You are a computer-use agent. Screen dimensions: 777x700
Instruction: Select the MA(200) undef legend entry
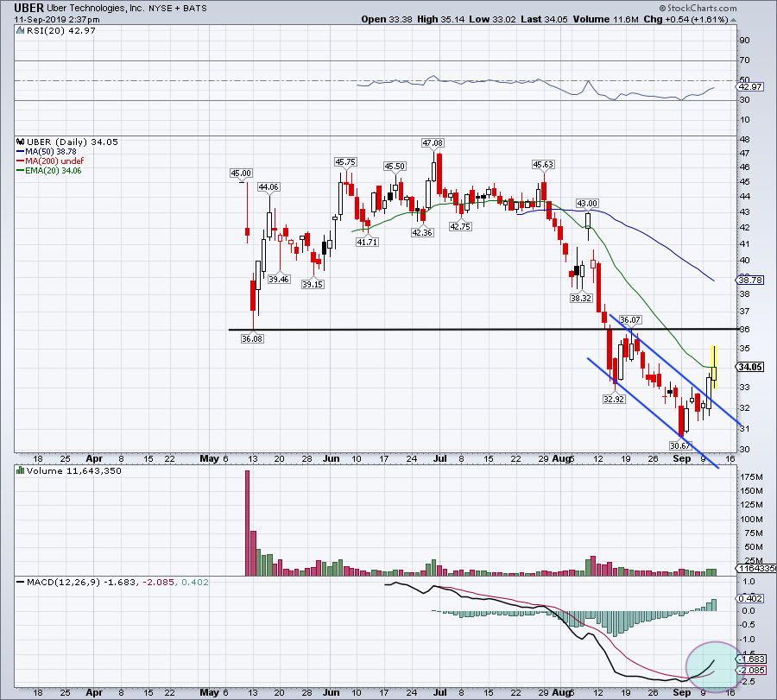tap(50, 161)
